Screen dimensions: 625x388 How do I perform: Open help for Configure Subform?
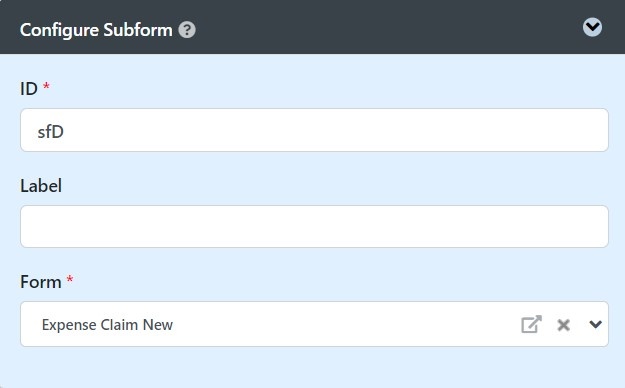[x=187, y=30]
